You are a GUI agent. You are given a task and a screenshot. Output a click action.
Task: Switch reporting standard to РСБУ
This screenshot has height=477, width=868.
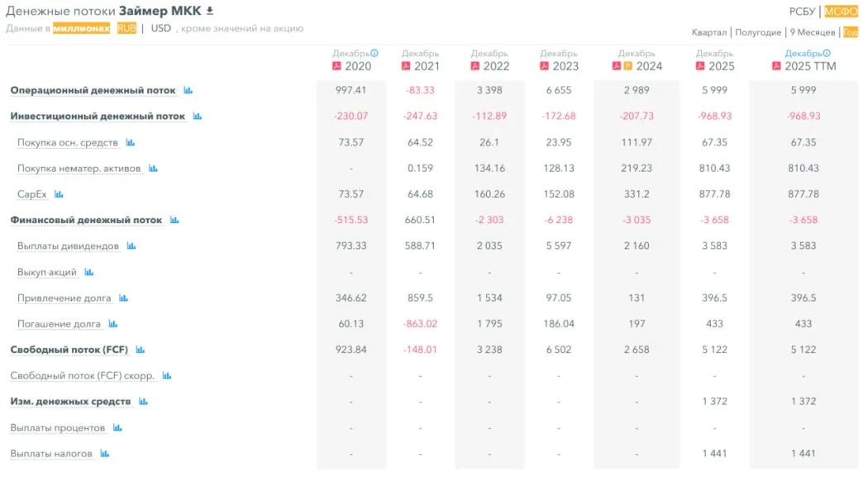pyautogui.click(x=802, y=11)
